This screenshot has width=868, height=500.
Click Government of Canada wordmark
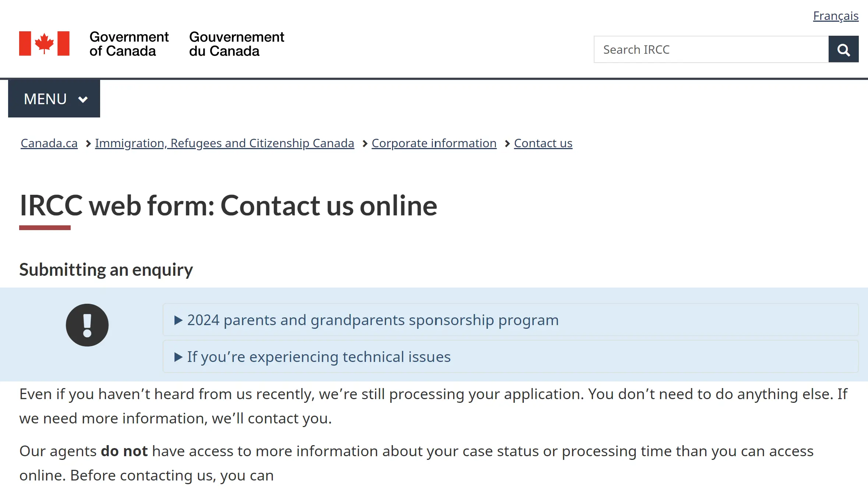(x=129, y=44)
